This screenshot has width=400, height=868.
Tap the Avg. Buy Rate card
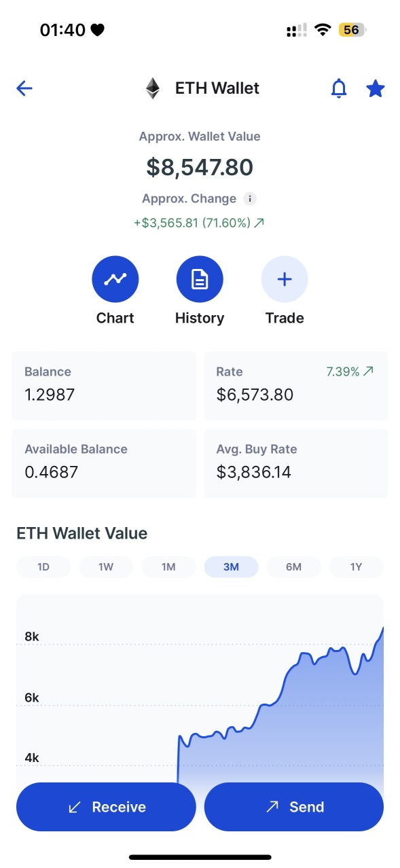(x=296, y=463)
